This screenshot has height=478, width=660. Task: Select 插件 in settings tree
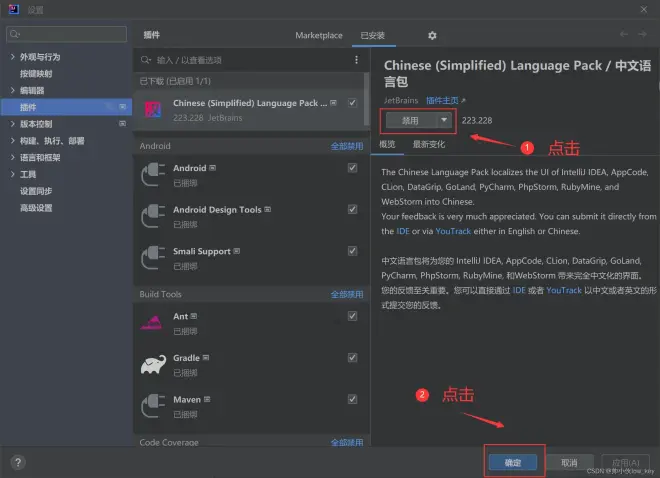tap(66, 107)
